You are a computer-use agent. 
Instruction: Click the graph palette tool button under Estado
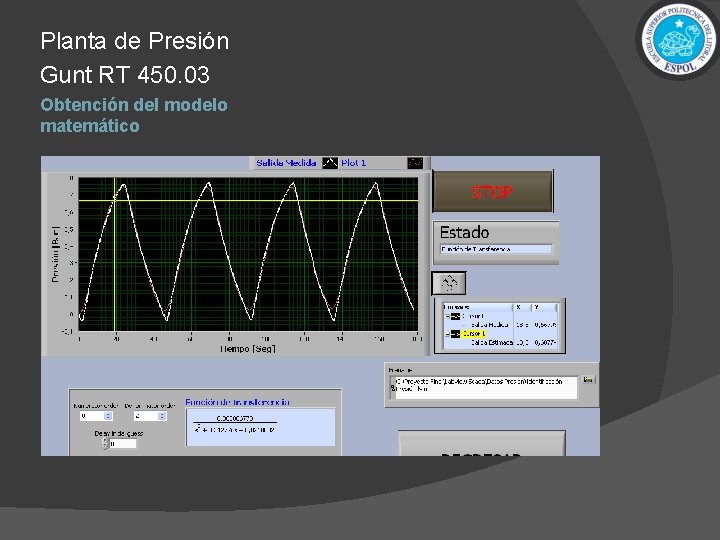tap(449, 283)
